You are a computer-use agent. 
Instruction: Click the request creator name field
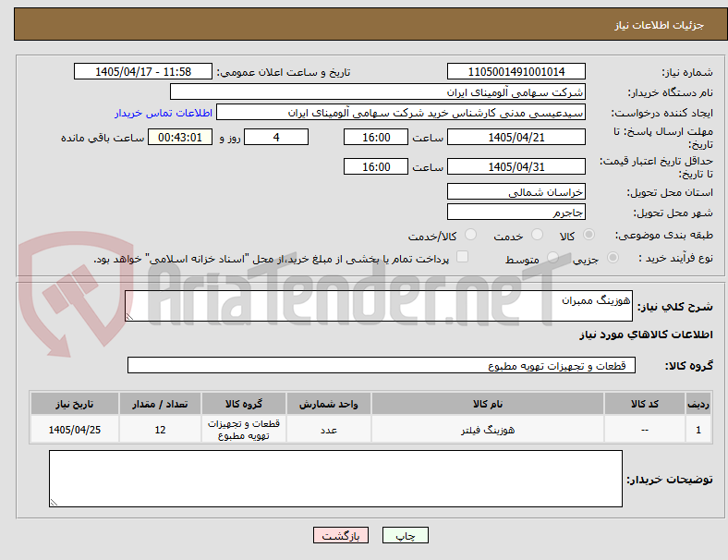pyautogui.click(x=401, y=113)
